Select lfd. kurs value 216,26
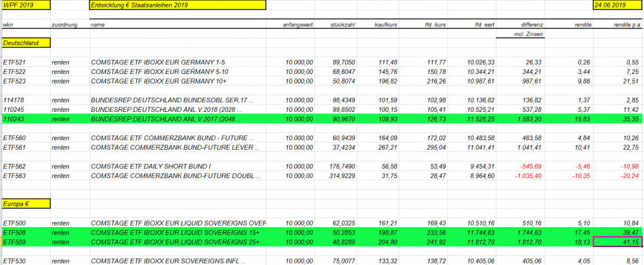This screenshot has width=644, height=265. tap(437, 81)
